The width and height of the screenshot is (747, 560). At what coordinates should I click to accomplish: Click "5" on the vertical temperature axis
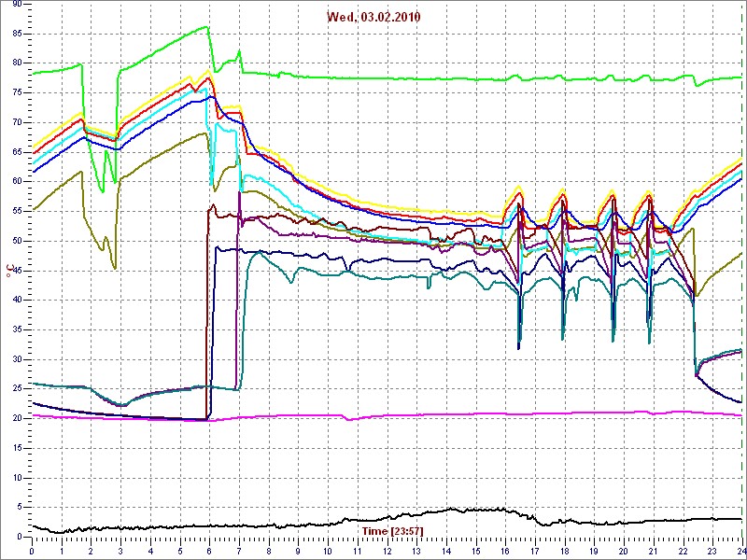[x=20, y=507]
